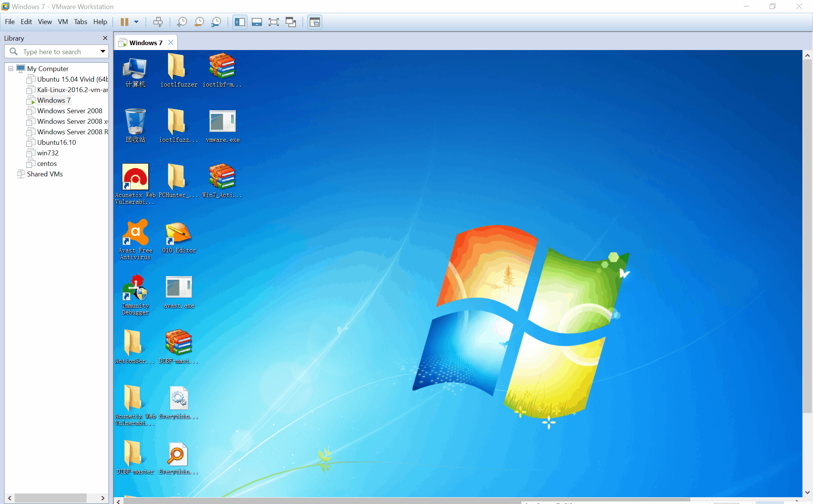This screenshot has width=813, height=504.
Task: Open the Snapshot Manager
Action: (216, 22)
